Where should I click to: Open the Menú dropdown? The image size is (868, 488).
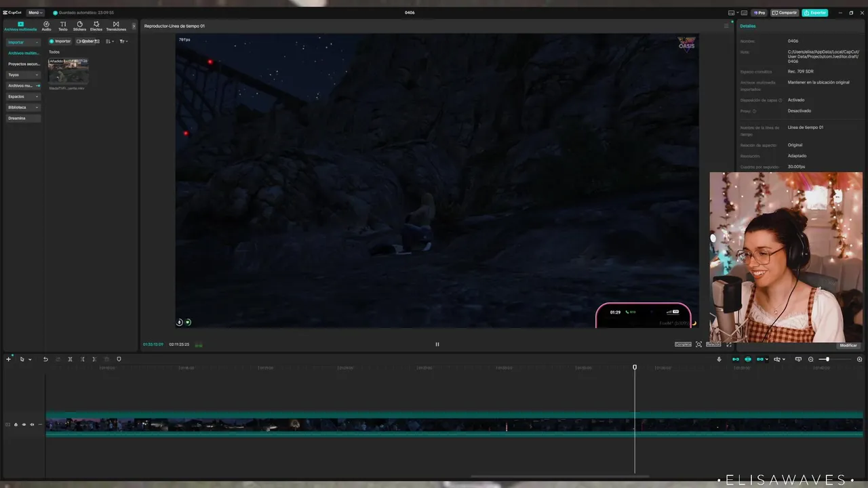pyautogui.click(x=35, y=12)
